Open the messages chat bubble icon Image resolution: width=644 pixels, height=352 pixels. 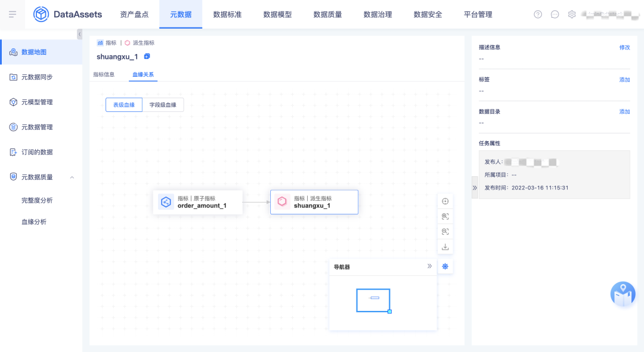(x=555, y=14)
